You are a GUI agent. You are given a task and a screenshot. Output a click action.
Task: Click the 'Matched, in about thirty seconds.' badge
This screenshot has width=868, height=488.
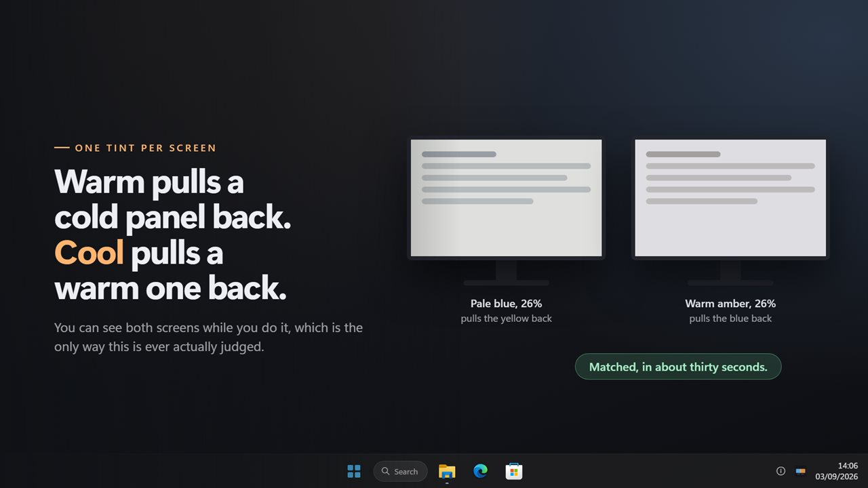(x=678, y=367)
